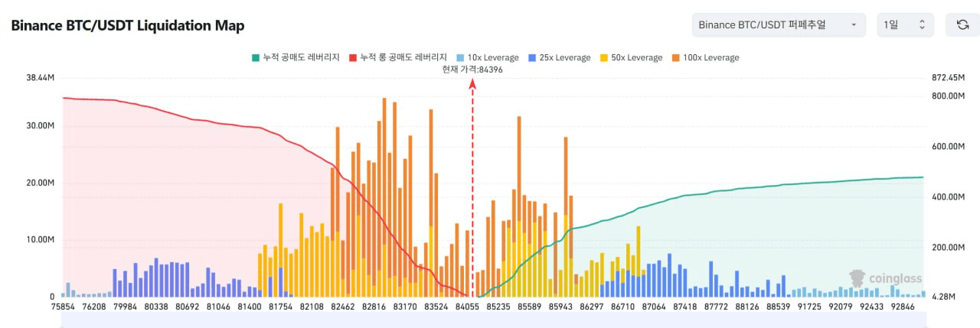
Task: Click the 81754 price axis label
Action: 280,307
